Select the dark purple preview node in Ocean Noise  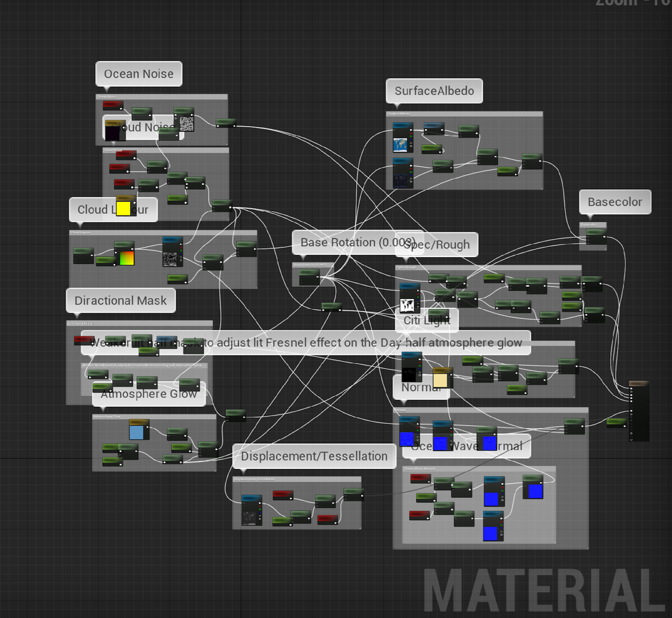click(x=115, y=131)
